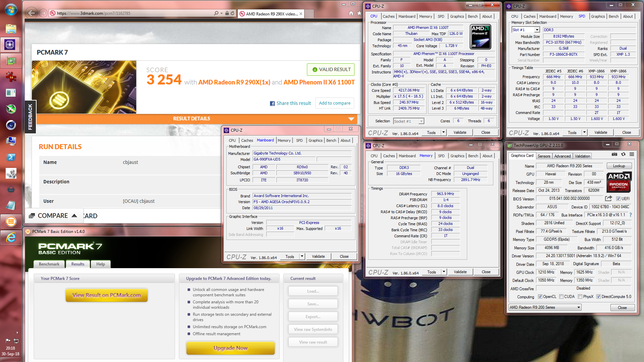The width and height of the screenshot is (644, 362).
Task: Click the GPU-Z refresh icon
Action: tap(623, 155)
